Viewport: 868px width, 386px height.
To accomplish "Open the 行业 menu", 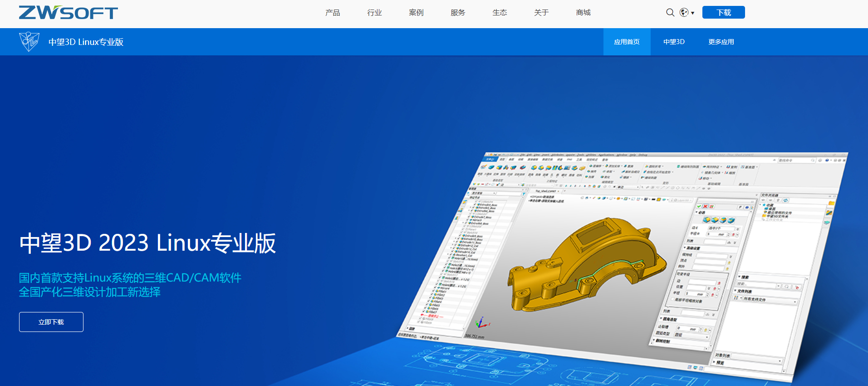I will pyautogui.click(x=374, y=13).
